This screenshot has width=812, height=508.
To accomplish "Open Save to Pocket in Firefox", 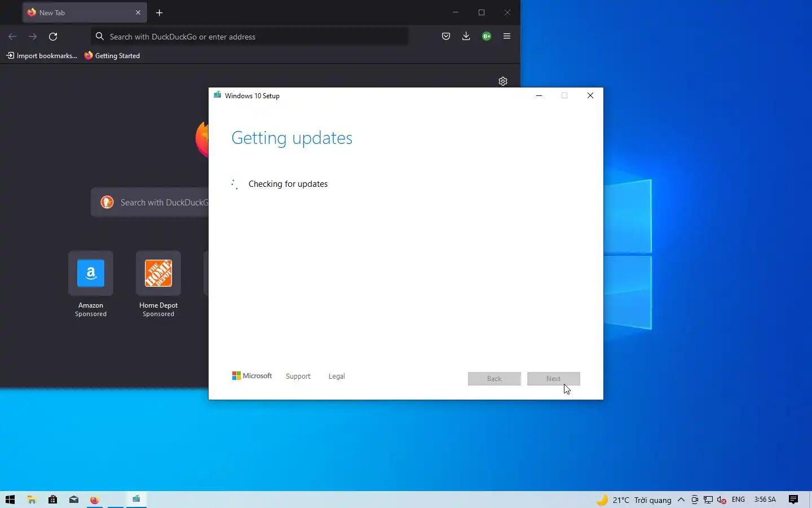I will [446, 36].
